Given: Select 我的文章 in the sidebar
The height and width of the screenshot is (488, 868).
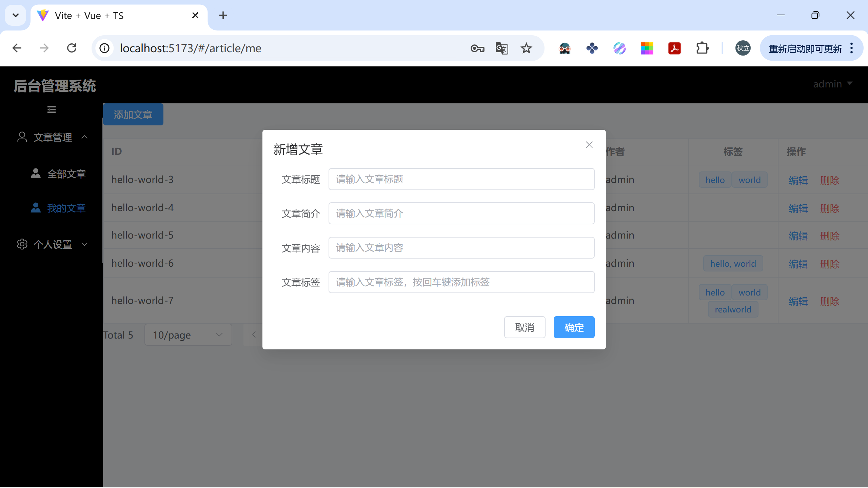Looking at the screenshot, I should tap(66, 208).
